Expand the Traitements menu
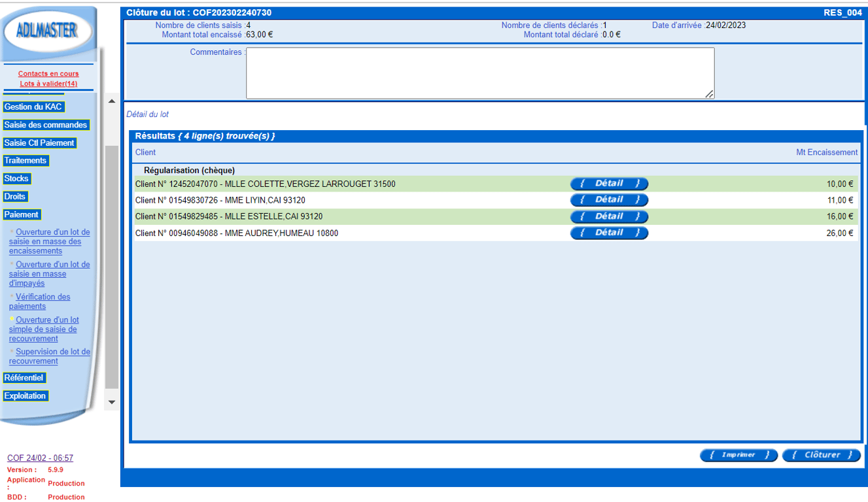Image resolution: width=868 pixels, height=502 pixels. [x=26, y=160]
